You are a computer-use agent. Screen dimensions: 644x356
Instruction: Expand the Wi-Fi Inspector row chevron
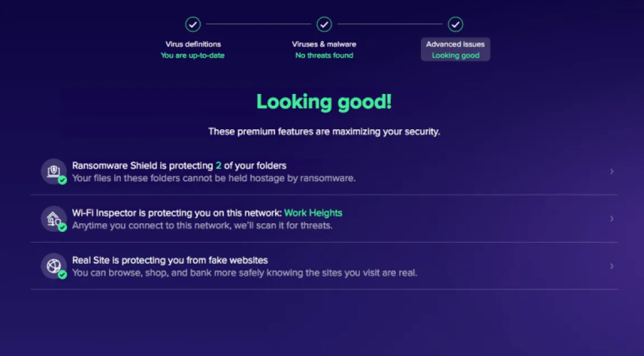click(x=612, y=218)
